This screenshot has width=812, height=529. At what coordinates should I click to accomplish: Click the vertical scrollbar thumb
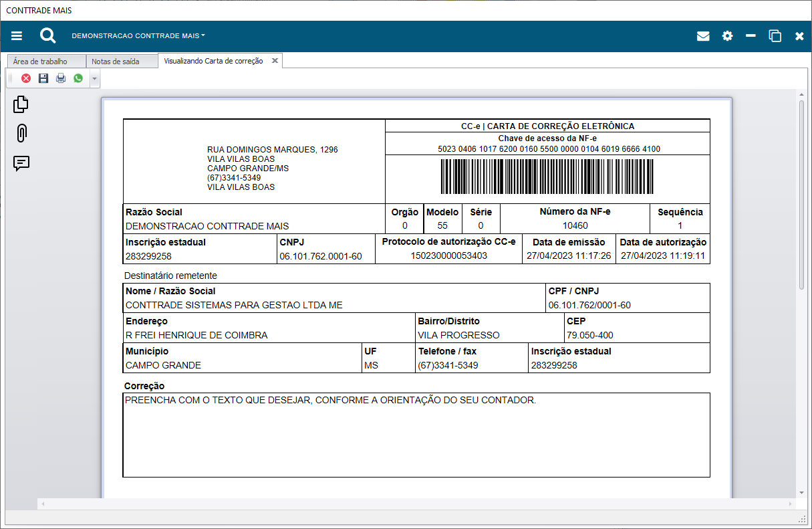pos(801,195)
